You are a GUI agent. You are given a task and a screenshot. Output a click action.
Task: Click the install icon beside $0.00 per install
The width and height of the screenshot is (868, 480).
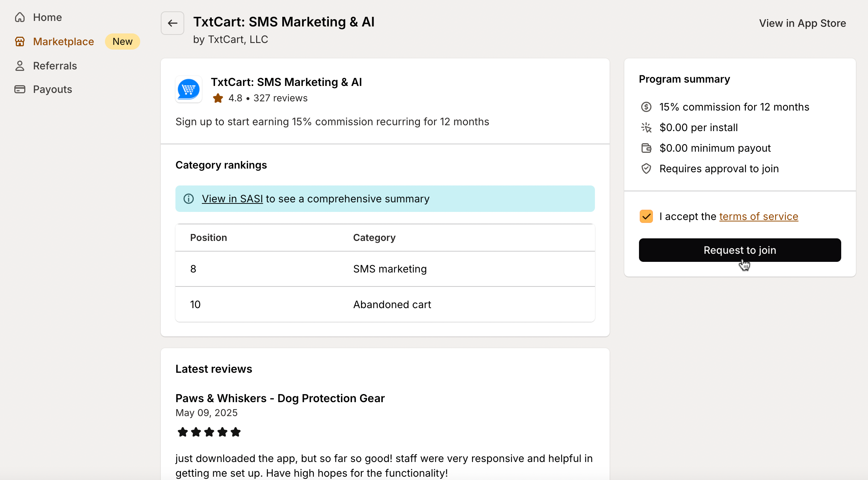tap(646, 127)
